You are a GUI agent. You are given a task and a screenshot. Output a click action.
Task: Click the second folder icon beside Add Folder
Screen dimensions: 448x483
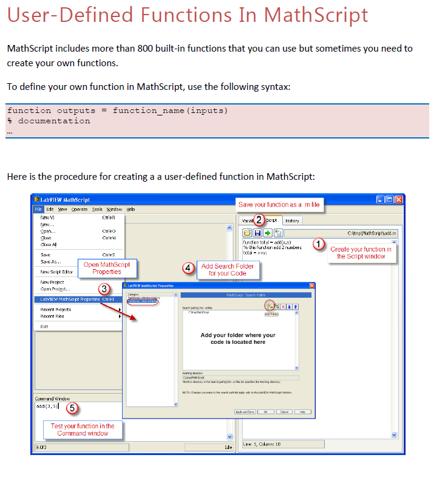[x=277, y=306]
